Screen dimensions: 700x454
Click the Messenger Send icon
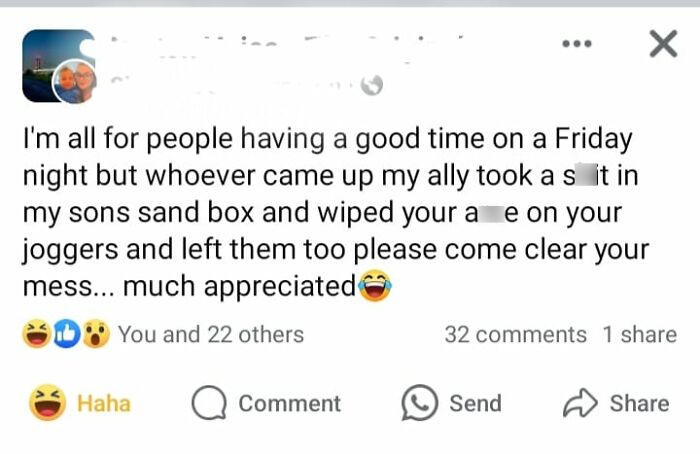[x=419, y=403]
